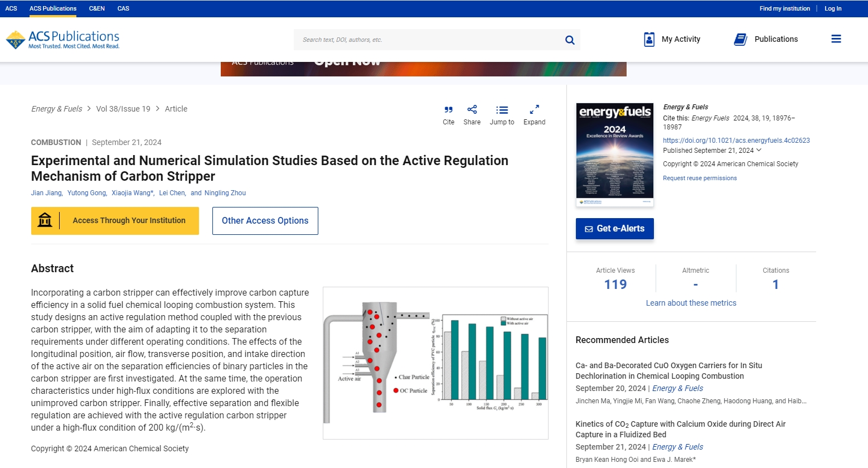Open author Xiaojia Wang's link
This screenshot has height=468, width=868.
click(x=132, y=193)
